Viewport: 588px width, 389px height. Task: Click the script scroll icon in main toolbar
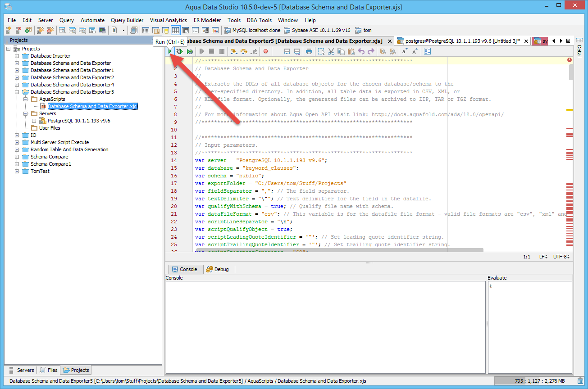(x=134, y=30)
